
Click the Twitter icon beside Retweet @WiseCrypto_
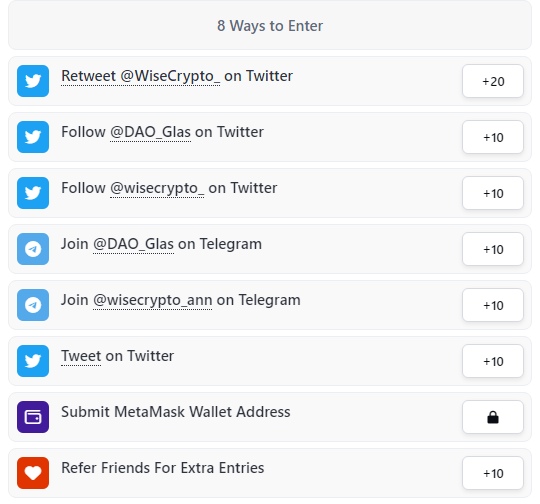[33, 81]
